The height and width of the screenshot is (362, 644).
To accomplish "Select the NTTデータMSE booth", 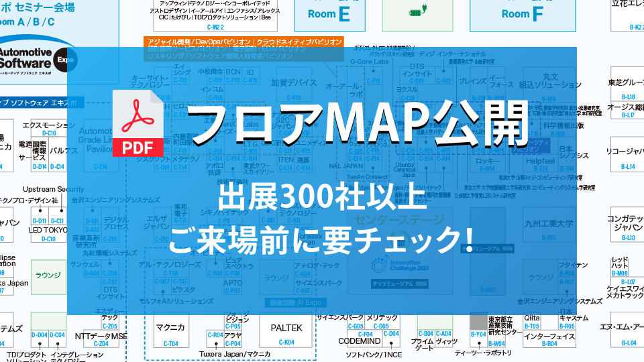I will 101,336.
